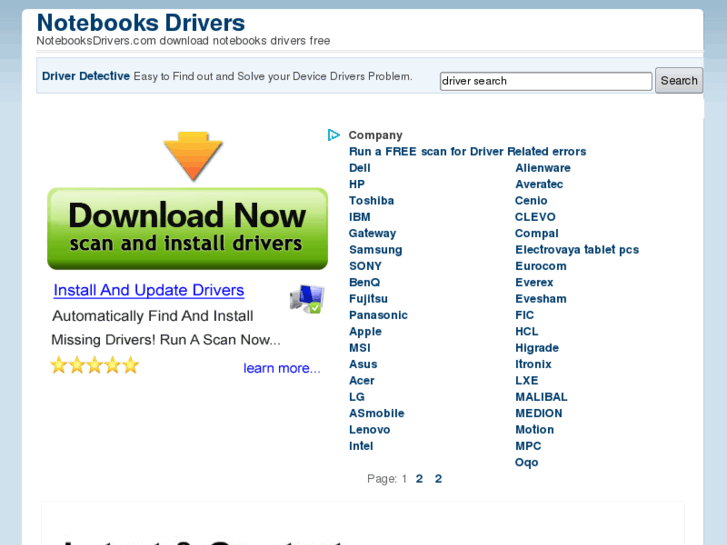Screen dimensions: 727x545
Task: Open the HP drivers link
Action: pos(357,184)
